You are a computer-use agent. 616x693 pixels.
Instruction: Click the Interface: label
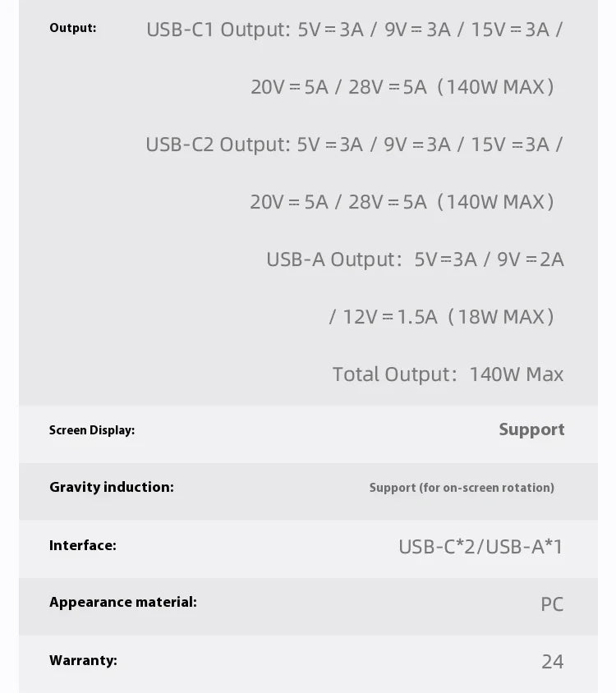[83, 545]
